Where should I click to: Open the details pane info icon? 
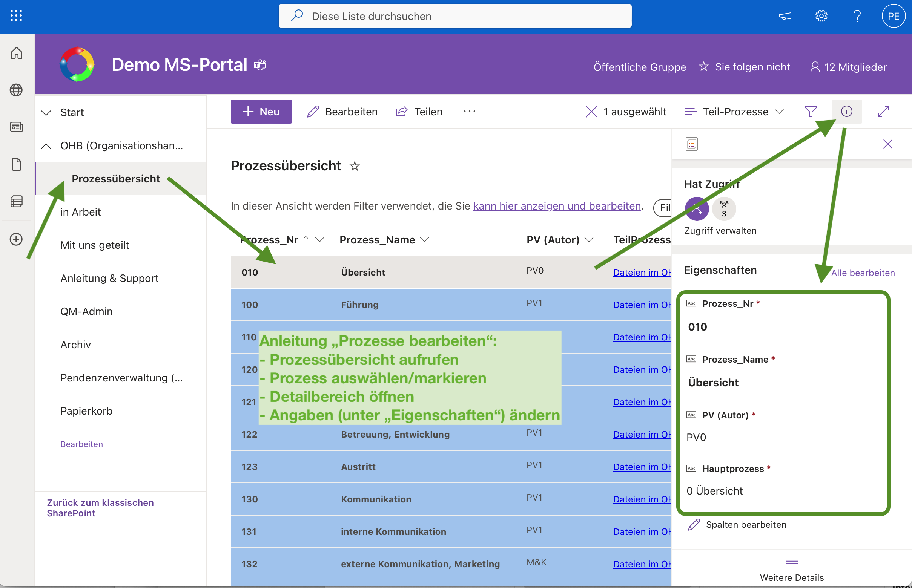point(846,111)
